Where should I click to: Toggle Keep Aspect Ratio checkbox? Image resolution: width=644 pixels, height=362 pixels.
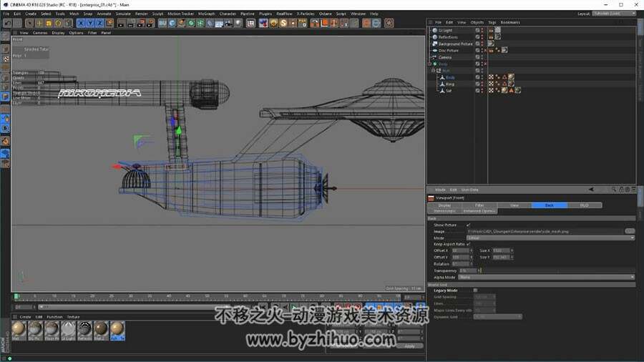click(x=468, y=244)
